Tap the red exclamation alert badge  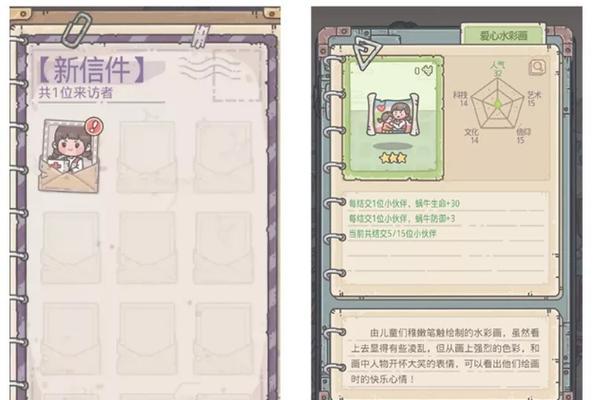coord(93,126)
